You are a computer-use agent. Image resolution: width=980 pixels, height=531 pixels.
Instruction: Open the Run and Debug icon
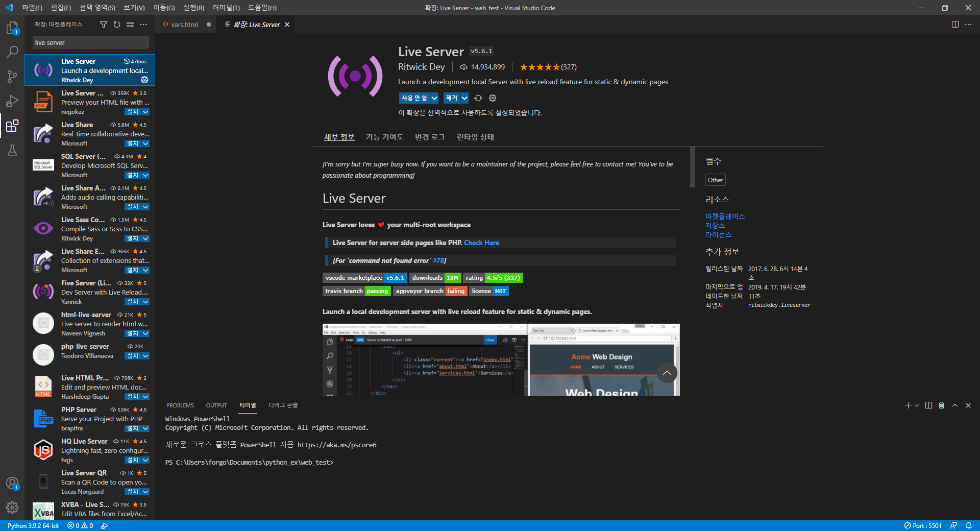point(12,101)
